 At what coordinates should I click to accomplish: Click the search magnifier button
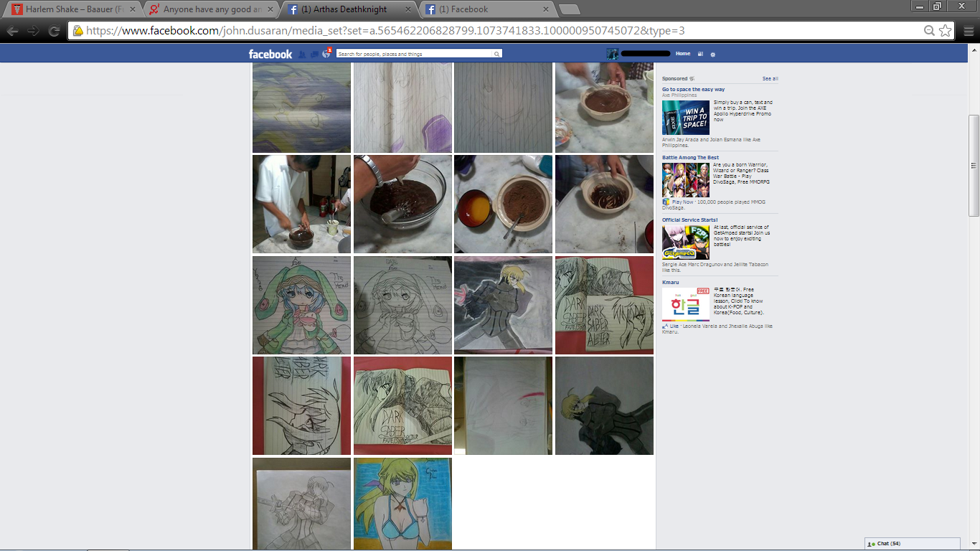click(496, 54)
